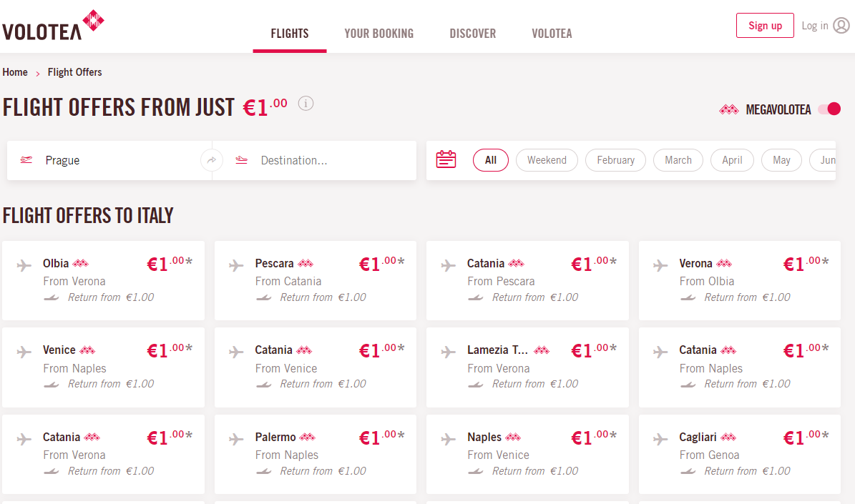Click the Megavolotea badge next to Cagliari
855x504 pixels.
pyautogui.click(x=728, y=437)
